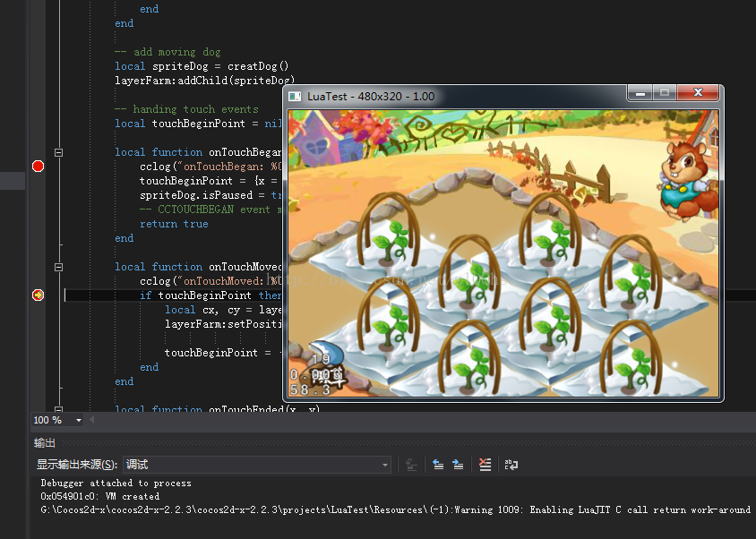756x539 pixels.
Task: Click the active breakpoint arrow on the touchBeginPoint line
Action: coord(39,295)
